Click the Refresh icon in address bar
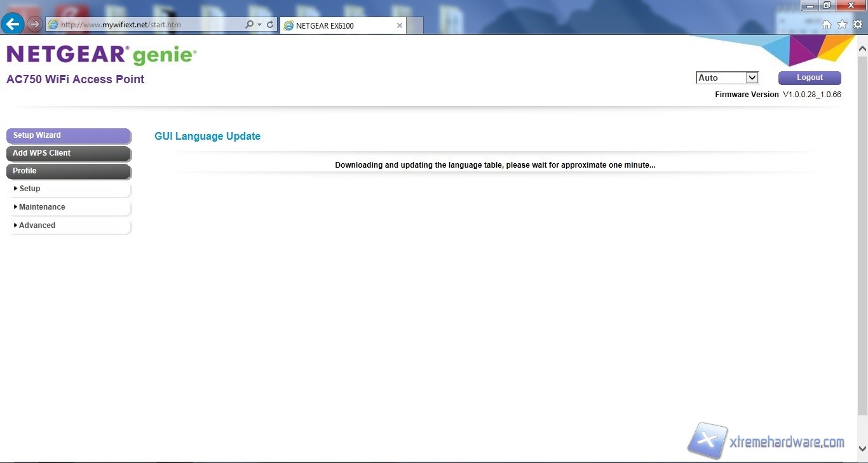868x463 pixels. pyautogui.click(x=270, y=25)
